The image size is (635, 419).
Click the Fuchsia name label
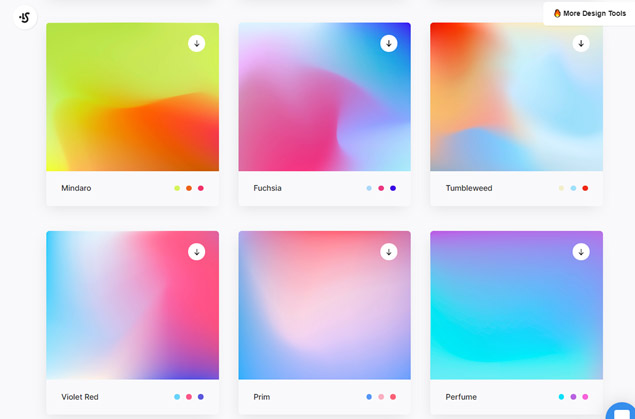pos(267,188)
